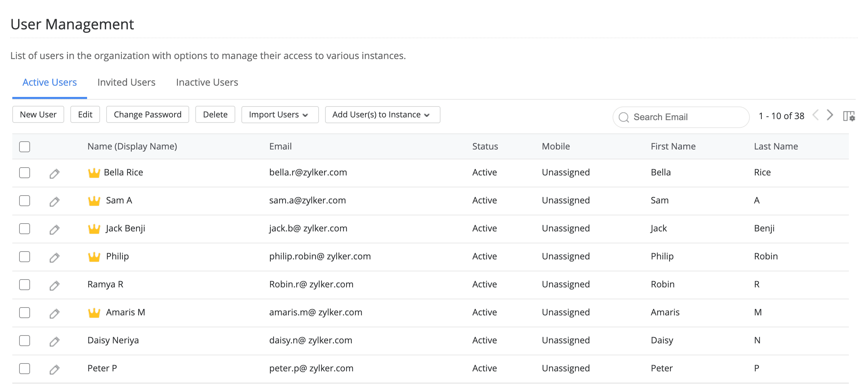
Task: Click the crown icon next to Sam A
Action: 94,201
